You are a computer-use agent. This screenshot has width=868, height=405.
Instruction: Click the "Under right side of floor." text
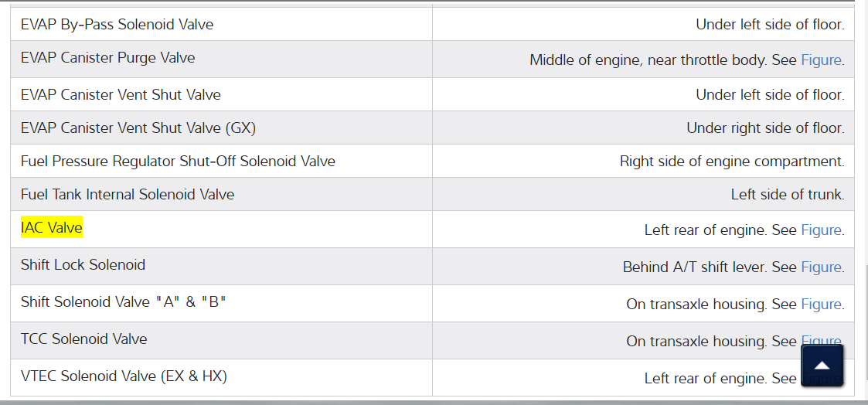tap(764, 128)
